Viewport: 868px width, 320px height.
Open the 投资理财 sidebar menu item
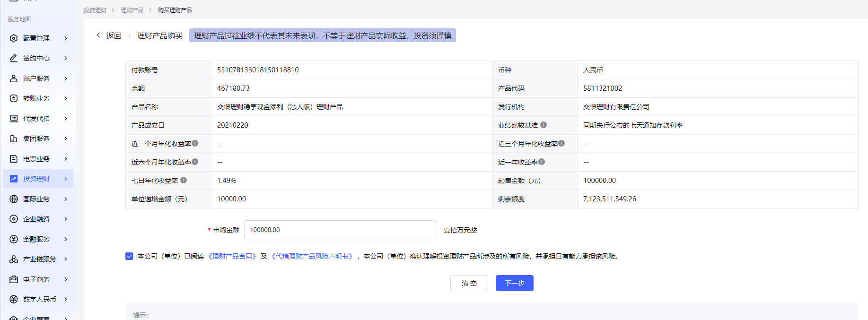click(x=36, y=179)
